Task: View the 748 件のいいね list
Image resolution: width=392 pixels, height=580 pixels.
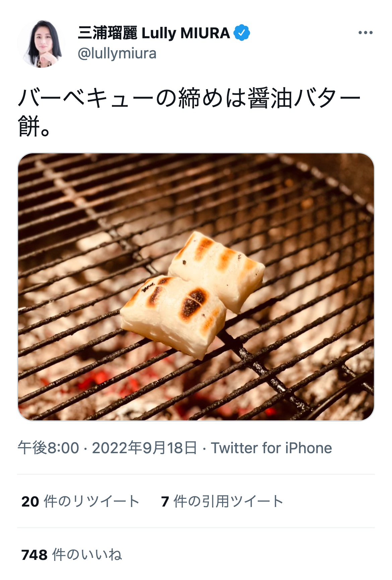Action: [x=71, y=555]
